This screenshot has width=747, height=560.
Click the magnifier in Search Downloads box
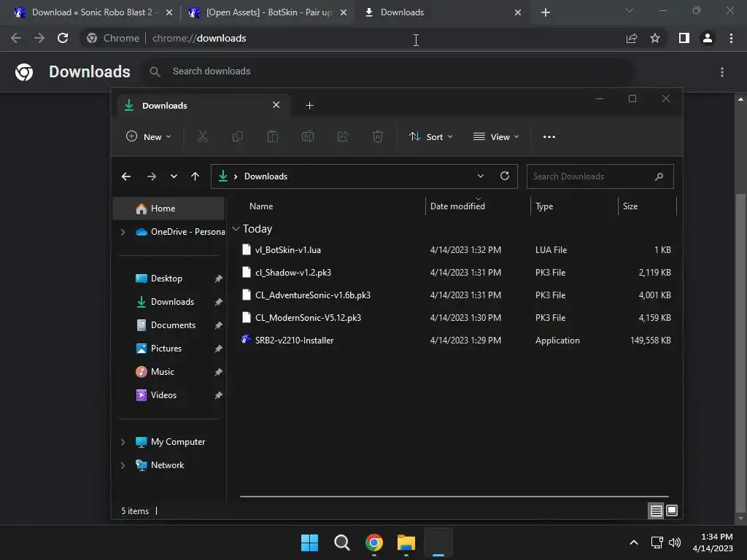659,176
